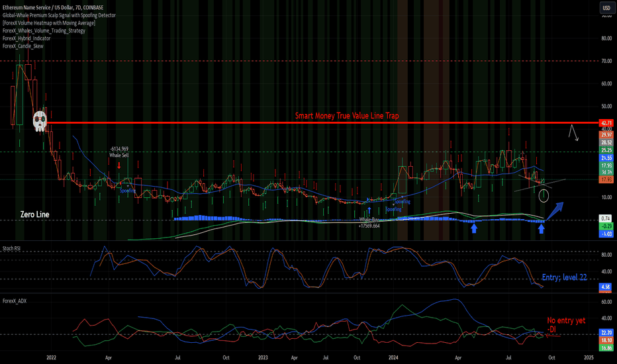Image resolution: width=617 pixels, height=364 pixels.
Task: Click the ForexX_Whales_Volume_Trading_Strategy label
Action: (44, 30)
